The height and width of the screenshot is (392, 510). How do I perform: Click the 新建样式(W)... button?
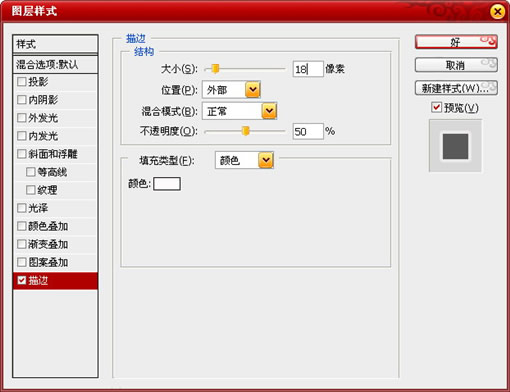pos(456,88)
